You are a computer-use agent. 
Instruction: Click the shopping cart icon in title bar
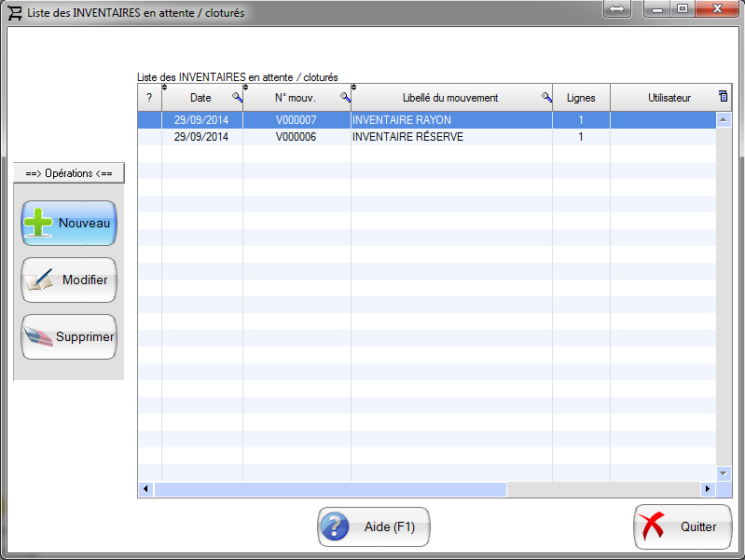(15, 13)
